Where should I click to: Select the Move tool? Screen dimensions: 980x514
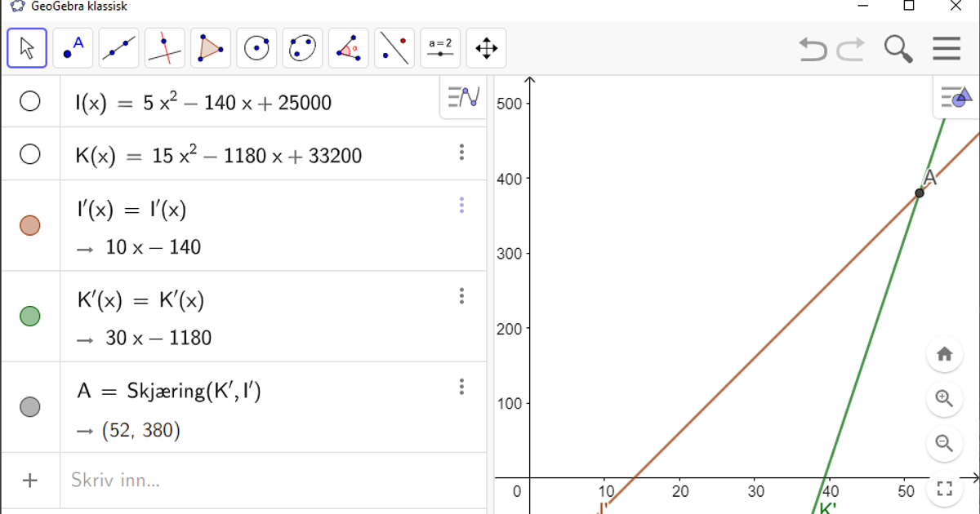(27, 48)
